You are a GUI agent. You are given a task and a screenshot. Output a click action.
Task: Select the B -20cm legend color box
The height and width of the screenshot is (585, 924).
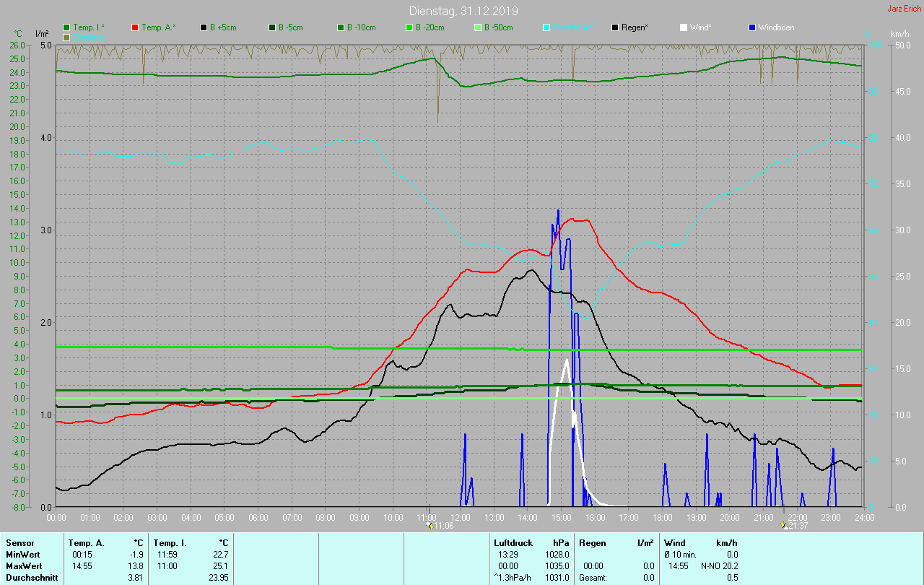[409, 27]
